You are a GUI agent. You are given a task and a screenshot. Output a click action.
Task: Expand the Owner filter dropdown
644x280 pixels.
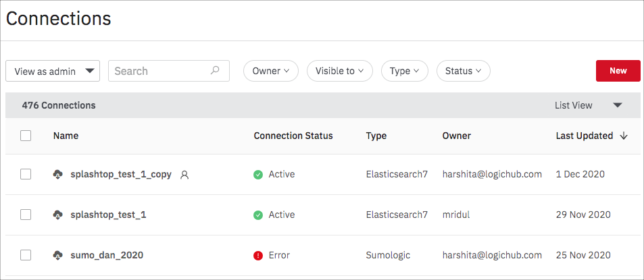pyautogui.click(x=271, y=71)
